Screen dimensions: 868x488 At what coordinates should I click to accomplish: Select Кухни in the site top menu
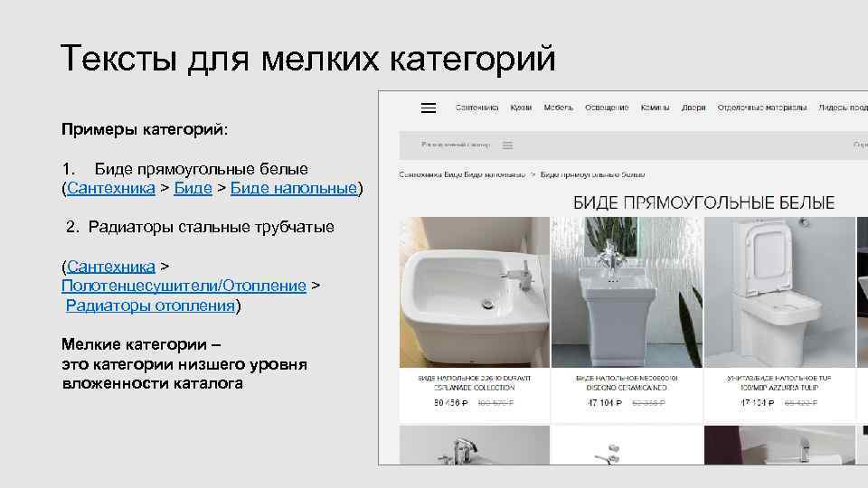pyautogui.click(x=521, y=108)
